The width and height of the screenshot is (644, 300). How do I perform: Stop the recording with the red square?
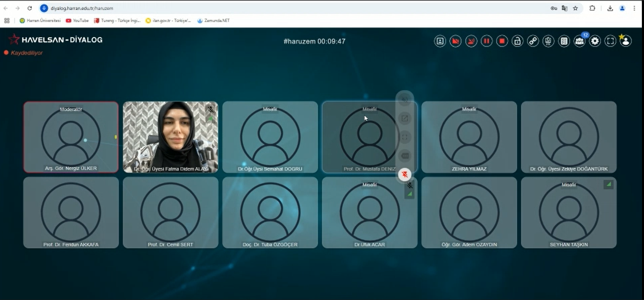coord(502,41)
